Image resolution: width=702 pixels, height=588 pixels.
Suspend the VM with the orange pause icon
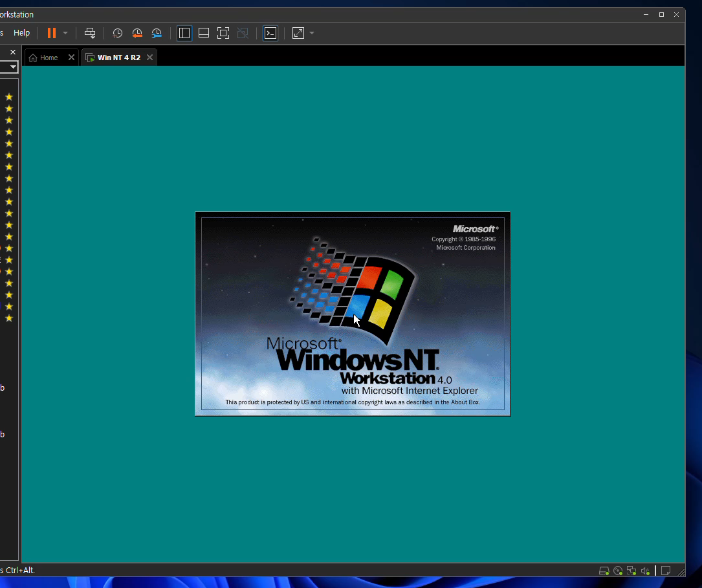pyautogui.click(x=52, y=33)
